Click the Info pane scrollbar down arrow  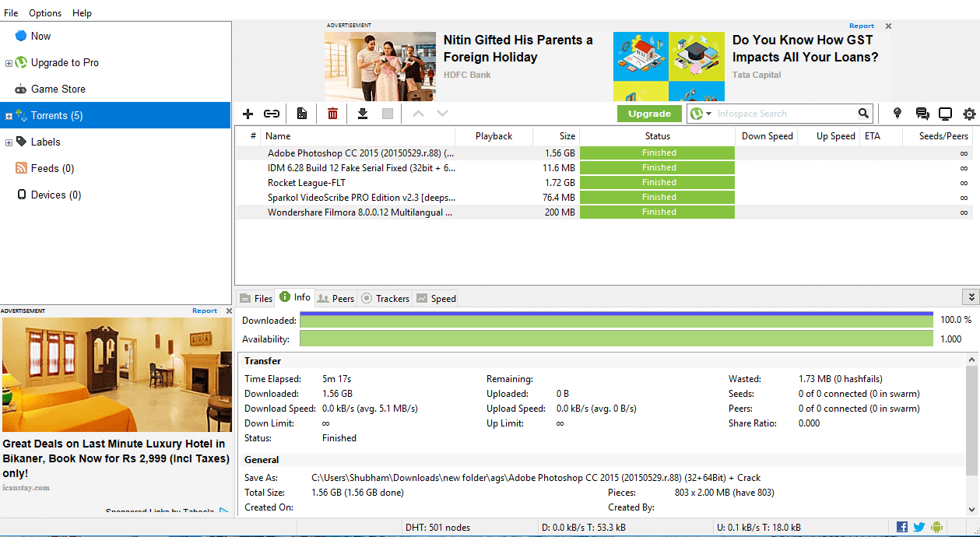tap(972, 510)
